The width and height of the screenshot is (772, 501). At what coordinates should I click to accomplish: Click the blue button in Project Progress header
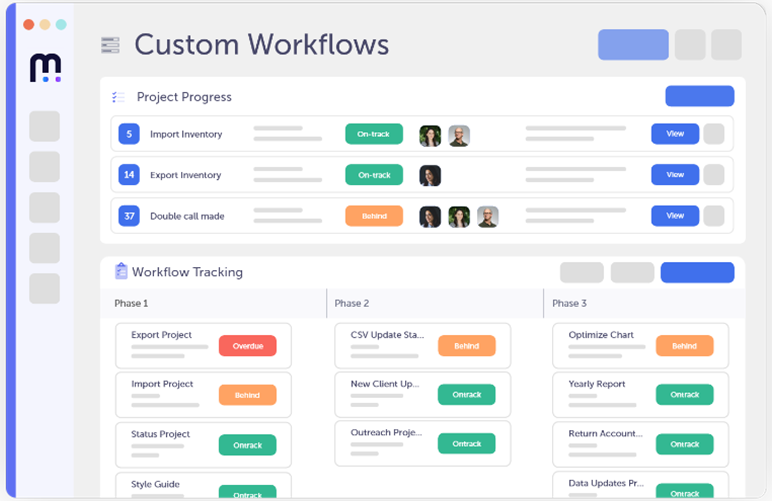click(x=699, y=96)
